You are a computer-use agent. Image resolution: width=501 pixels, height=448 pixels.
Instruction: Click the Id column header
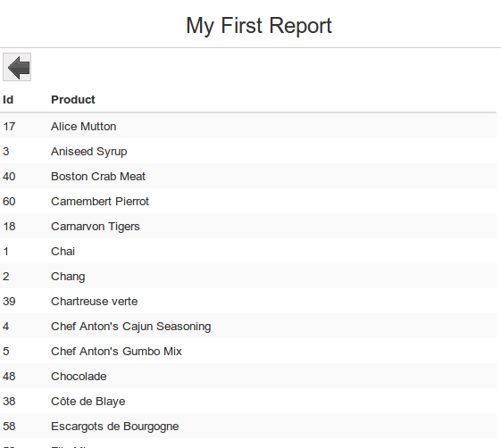8,100
